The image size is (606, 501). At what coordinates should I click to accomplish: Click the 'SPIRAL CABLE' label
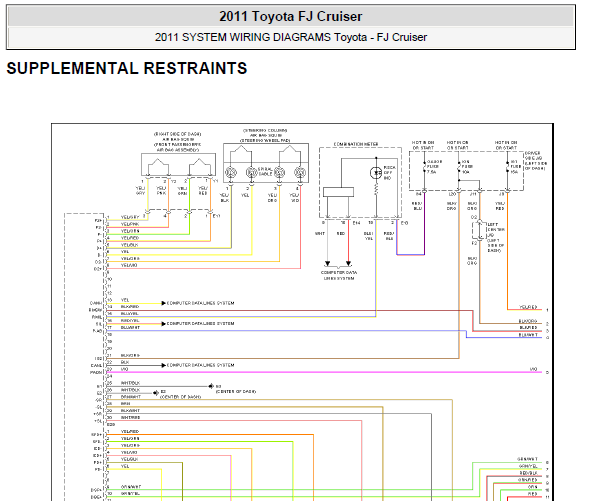[x=265, y=172]
